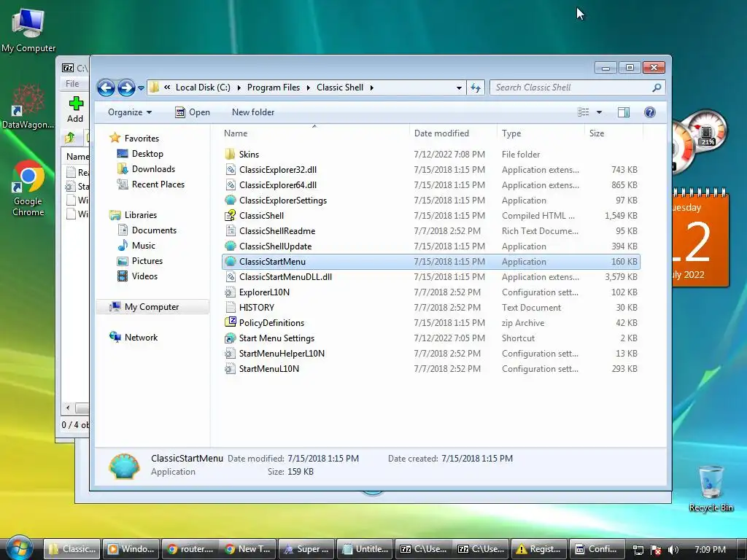
Task: Switch to the Regist... taskbar button
Action: [539, 549]
